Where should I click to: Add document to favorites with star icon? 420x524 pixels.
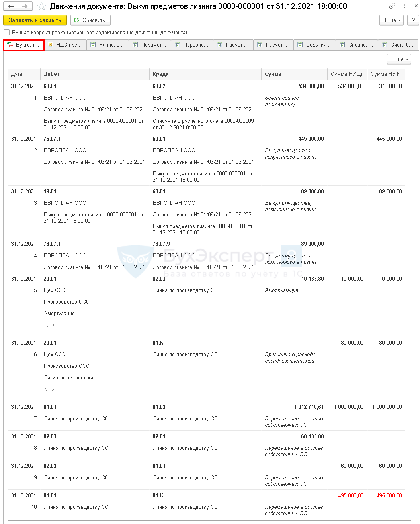(41, 6)
